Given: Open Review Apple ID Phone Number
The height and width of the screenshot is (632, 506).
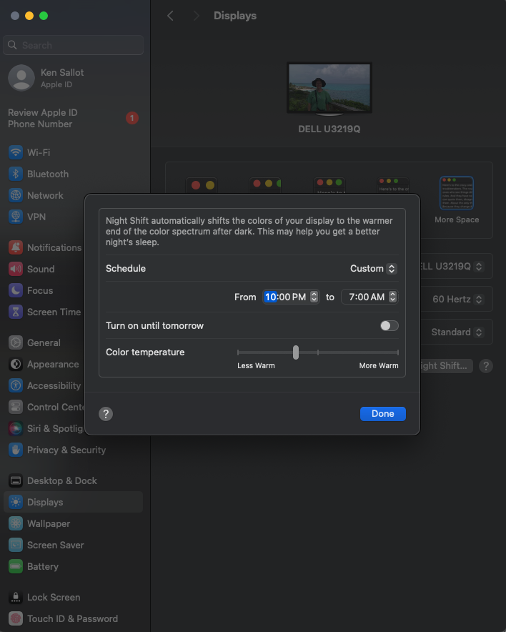Looking at the screenshot, I should point(73,118).
